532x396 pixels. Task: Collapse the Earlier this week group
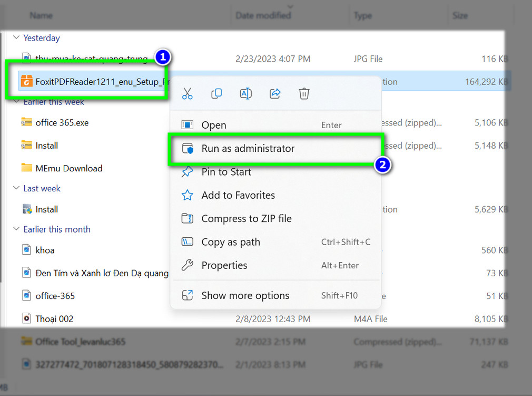(x=16, y=101)
